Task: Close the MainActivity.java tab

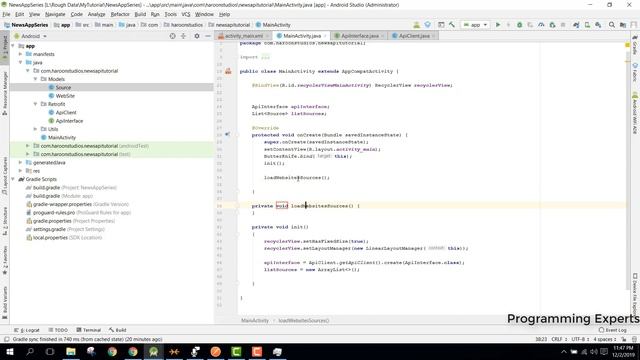Action: [x=325, y=36]
